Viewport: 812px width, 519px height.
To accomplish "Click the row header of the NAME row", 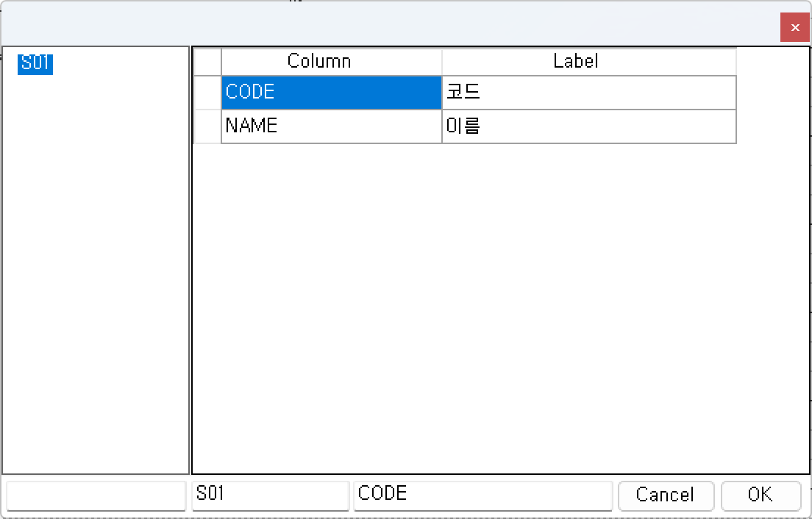I will [207, 126].
